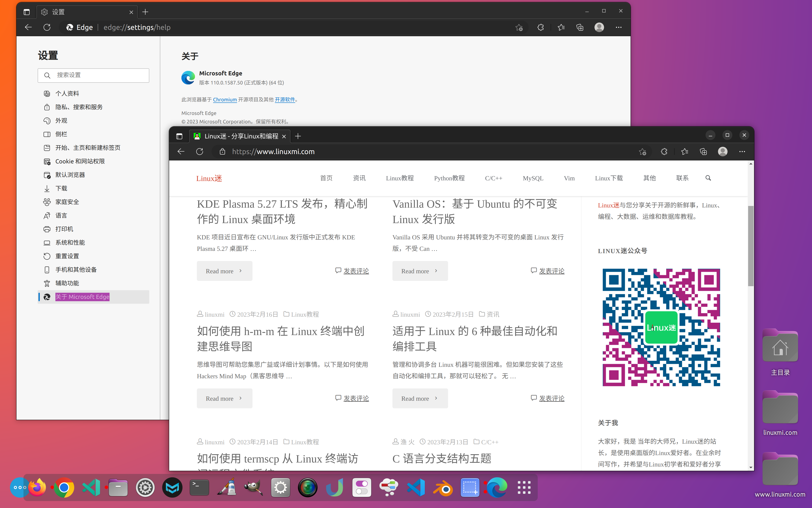This screenshot has height=508, width=812.
Task: Open MySQL navigation item
Action: pyautogui.click(x=533, y=178)
